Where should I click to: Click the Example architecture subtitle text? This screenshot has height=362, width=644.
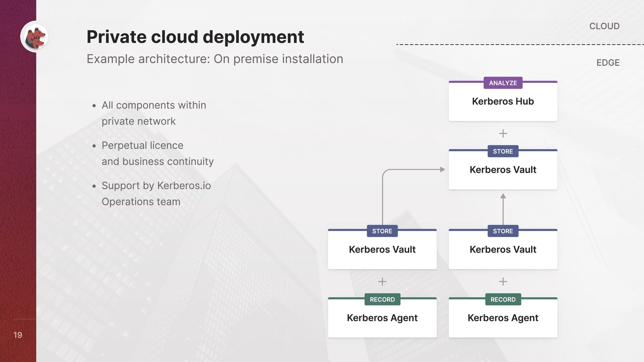[x=215, y=59]
